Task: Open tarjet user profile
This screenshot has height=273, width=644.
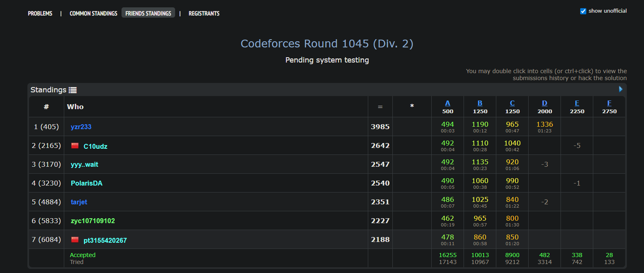Action: [79, 202]
